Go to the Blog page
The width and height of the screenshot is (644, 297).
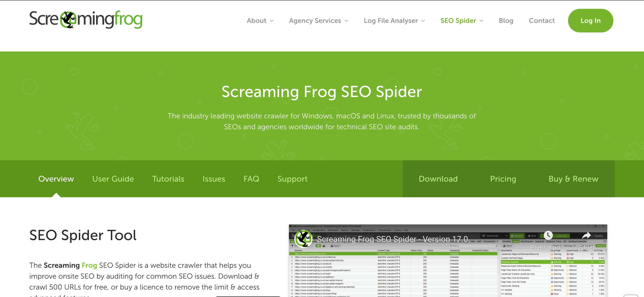point(506,20)
